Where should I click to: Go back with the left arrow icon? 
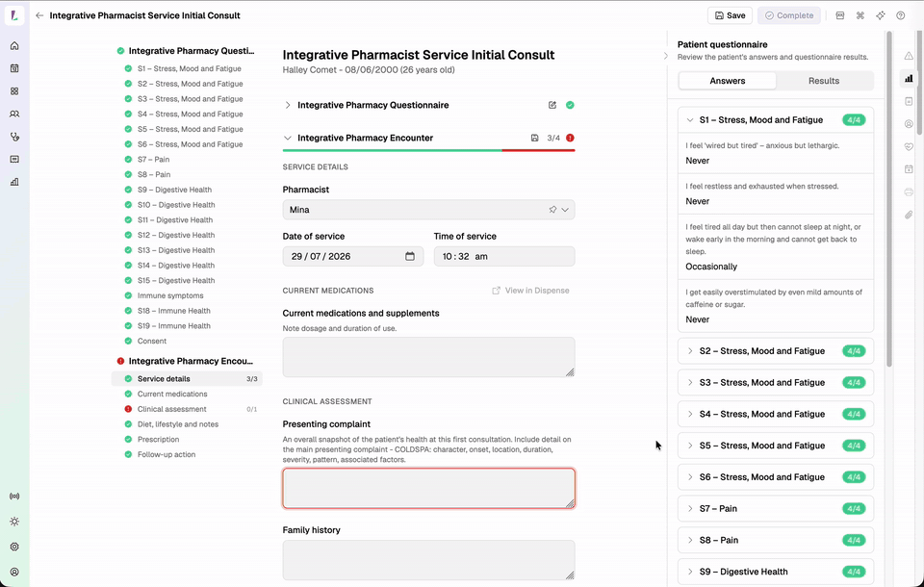[x=39, y=15]
